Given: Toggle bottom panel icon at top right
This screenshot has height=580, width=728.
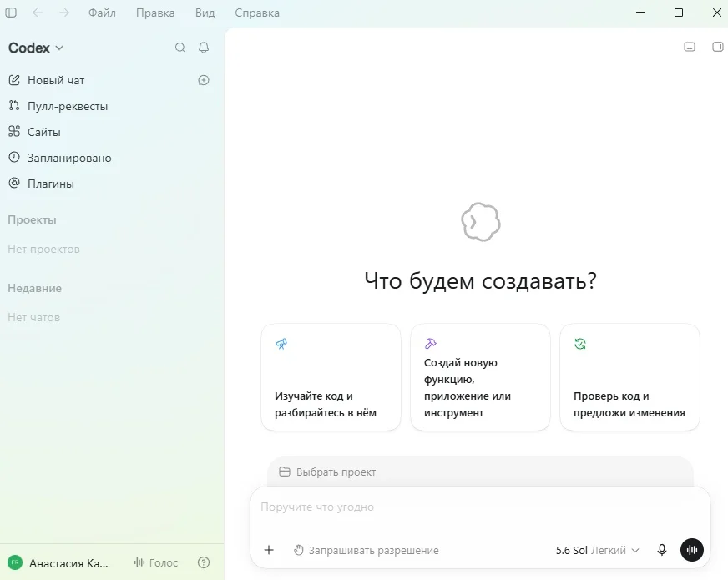Looking at the screenshot, I should pos(690,47).
